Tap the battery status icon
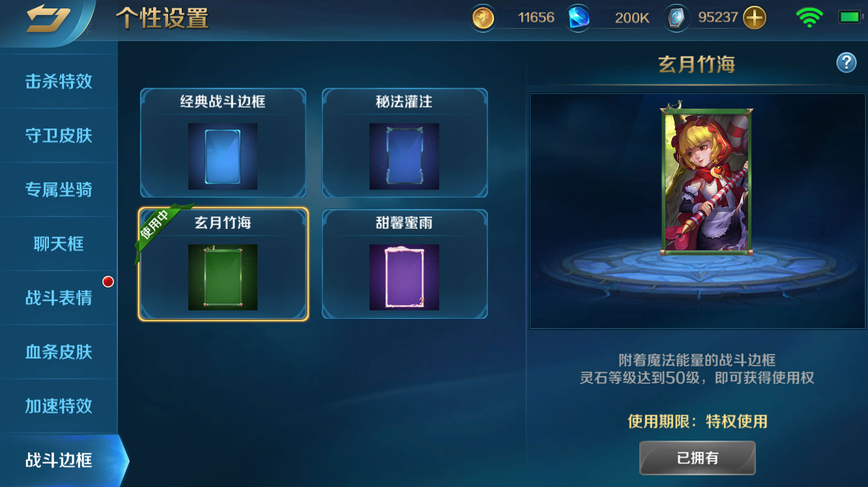 (850, 18)
